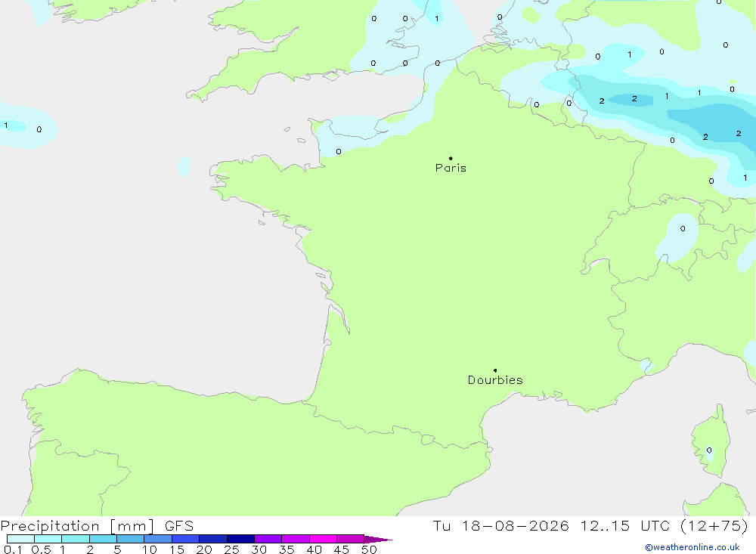
Task: Click the 0 value over Switzerland
Action: [x=683, y=228]
